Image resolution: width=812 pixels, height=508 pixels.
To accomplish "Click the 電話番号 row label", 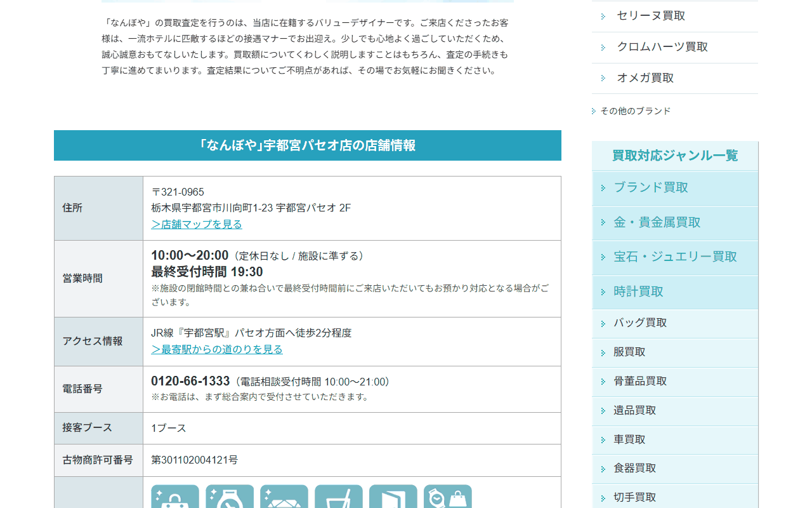I will click(82, 389).
